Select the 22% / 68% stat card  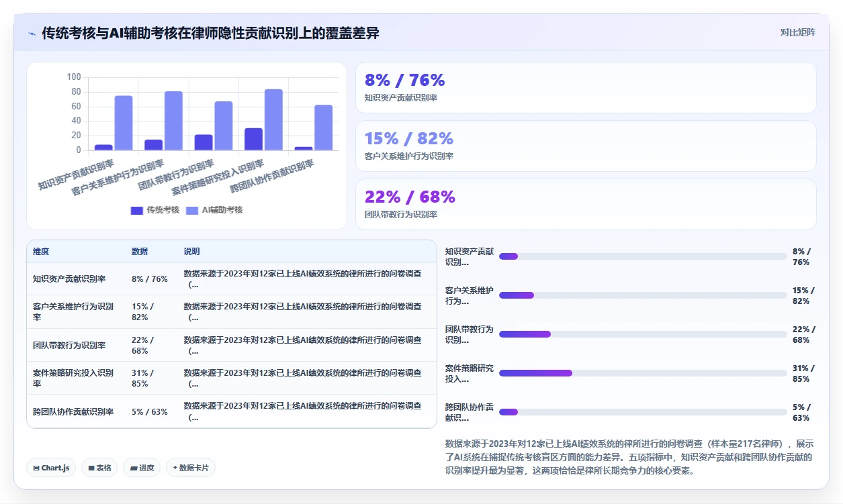[x=586, y=205]
